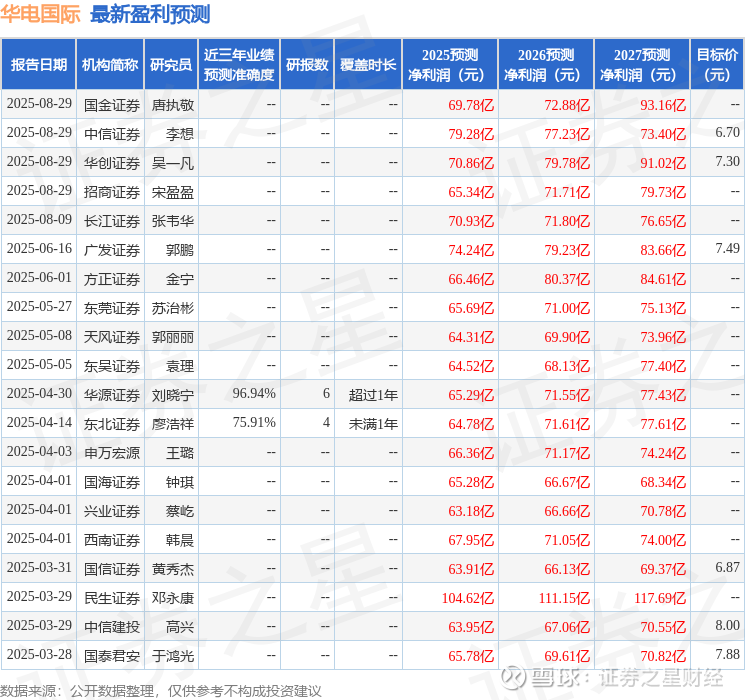Click the 104.62亿 profit forecast
Image resolution: width=745 pixels, height=700 pixels.
[x=468, y=598]
